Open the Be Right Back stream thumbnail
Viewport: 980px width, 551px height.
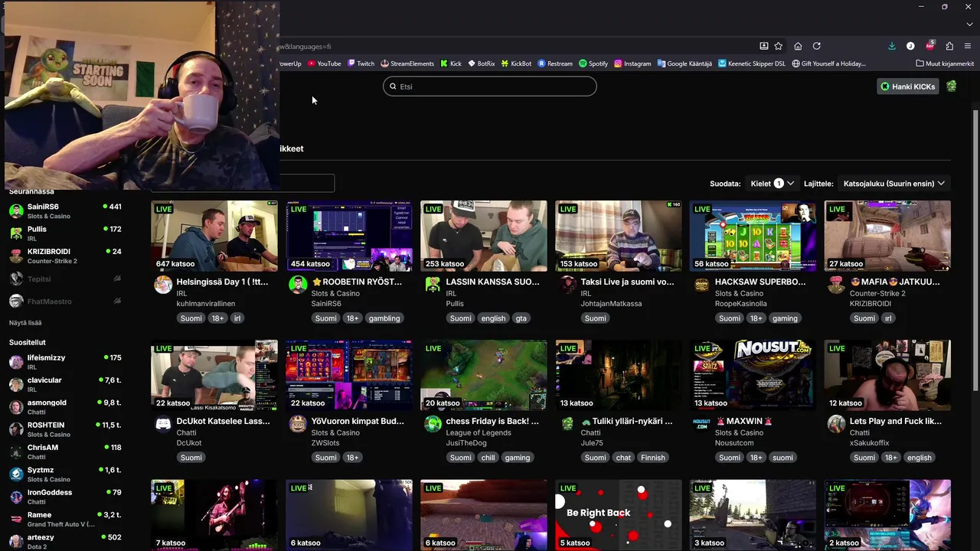click(x=619, y=515)
